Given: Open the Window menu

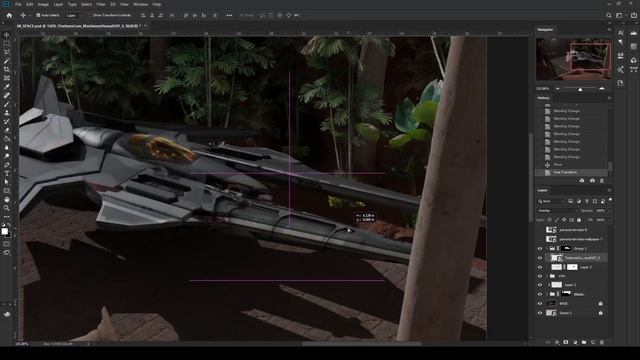Looking at the screenshot, I should [140, 4].
